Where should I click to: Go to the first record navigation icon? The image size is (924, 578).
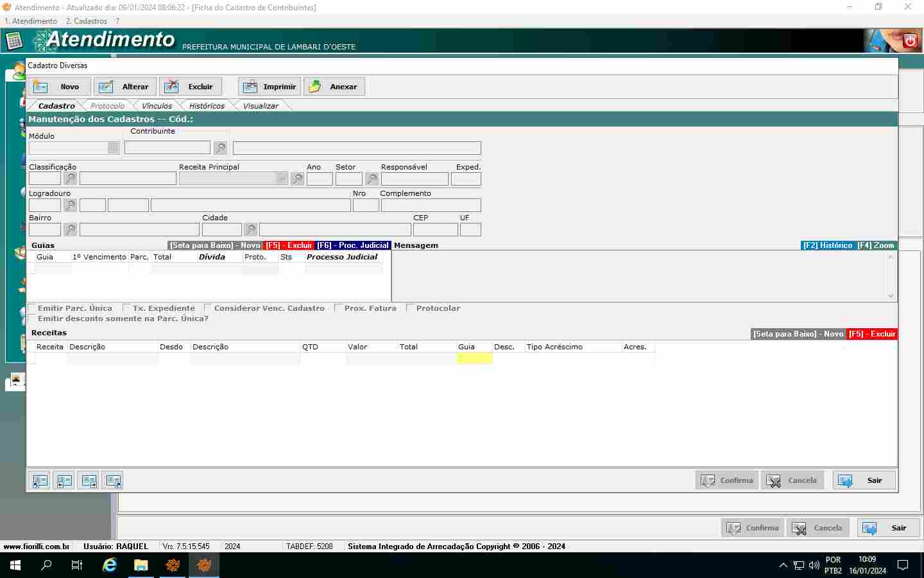40,480
